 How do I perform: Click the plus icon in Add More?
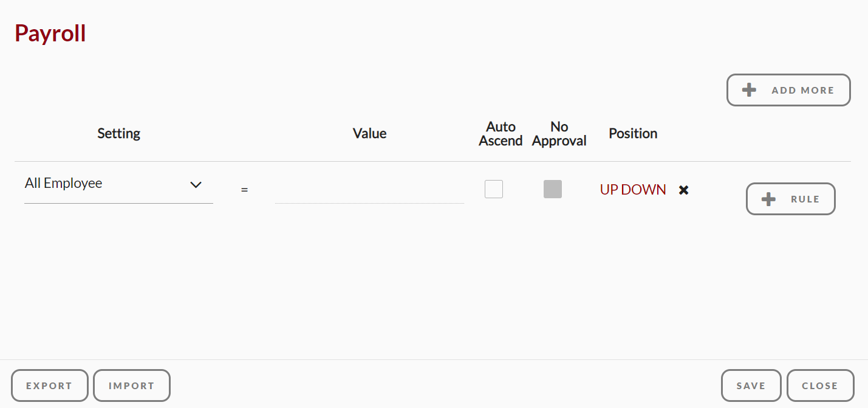(x=749, y=90)
